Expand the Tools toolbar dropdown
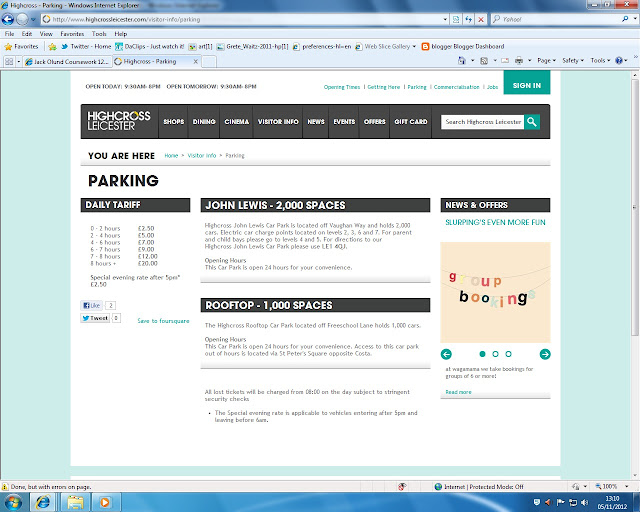This screenshot has width=640, height=512. pos(600,60)
